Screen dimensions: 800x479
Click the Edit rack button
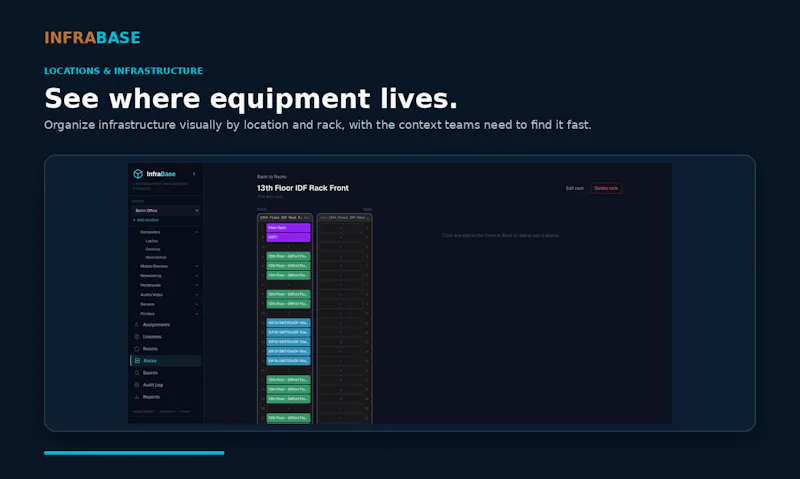(x=574, y=188)
